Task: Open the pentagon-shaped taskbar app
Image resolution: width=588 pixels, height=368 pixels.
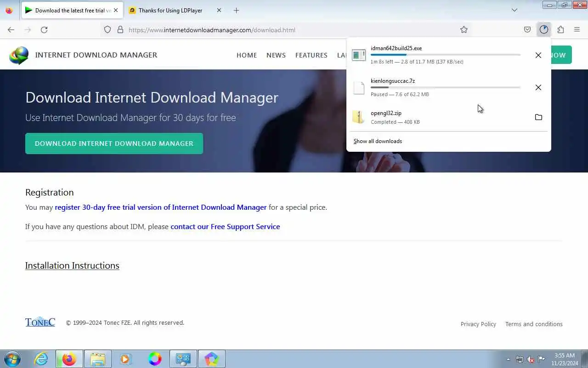Action: pyautogui.click(x=211, y=359)
